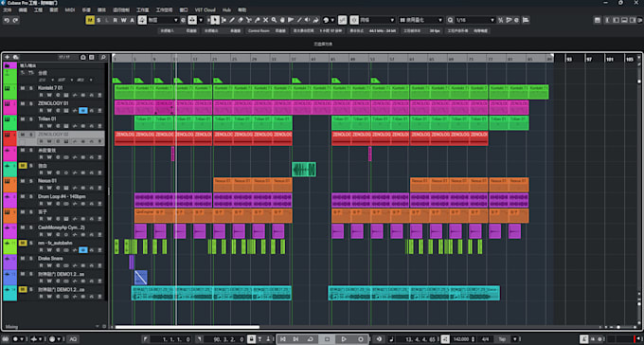Select the Scissors split tool
This screenshot has width=644, height=345.
click(249, 20)
